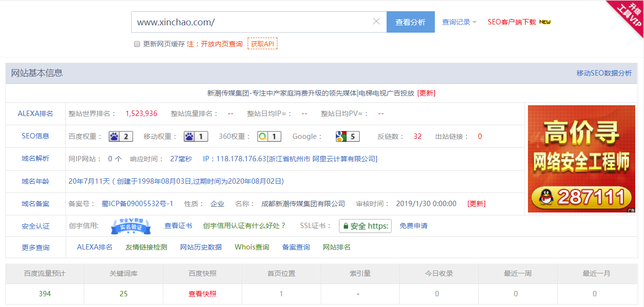
Task: Click the mobile weight paw icon
Action: click(189, 136)
